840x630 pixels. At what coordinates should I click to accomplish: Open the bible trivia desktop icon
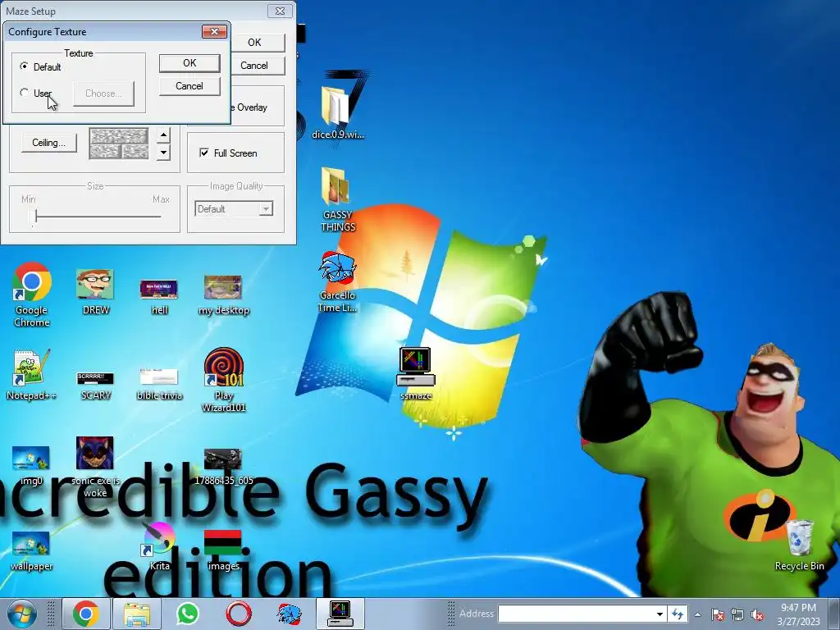159,384
